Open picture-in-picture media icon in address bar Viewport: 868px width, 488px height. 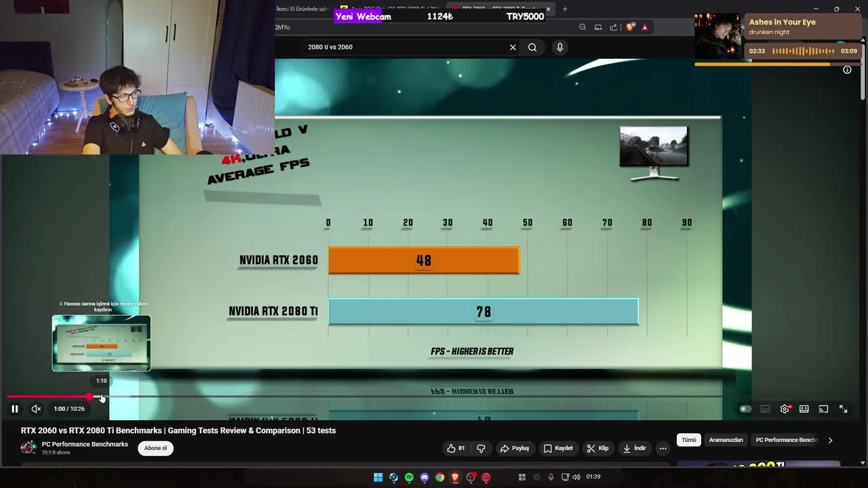tap(598, 27)
